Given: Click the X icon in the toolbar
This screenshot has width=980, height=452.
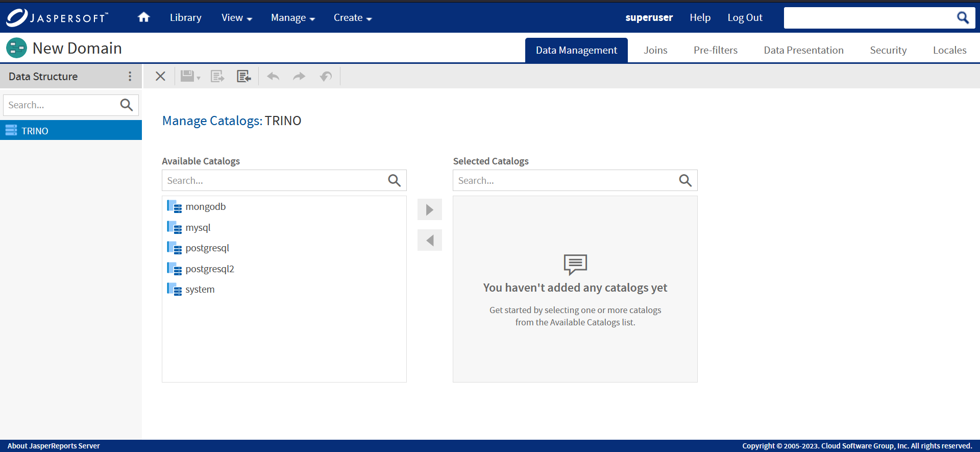Looking at the screenshot, I should tap(160, 76).
